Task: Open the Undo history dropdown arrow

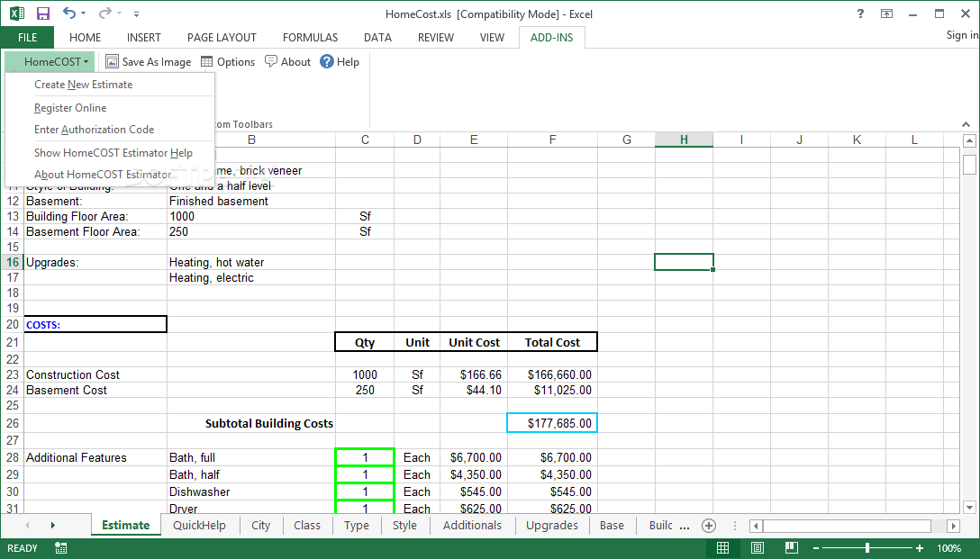Action: pyautogui.click(x=83, y=14)
